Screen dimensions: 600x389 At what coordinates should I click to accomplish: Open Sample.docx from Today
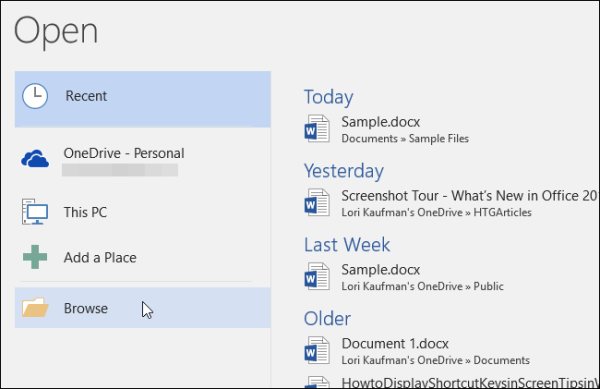click(452, 129)
